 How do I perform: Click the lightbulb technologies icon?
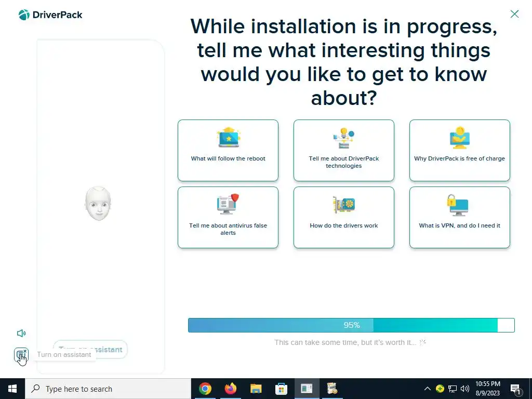344,138
